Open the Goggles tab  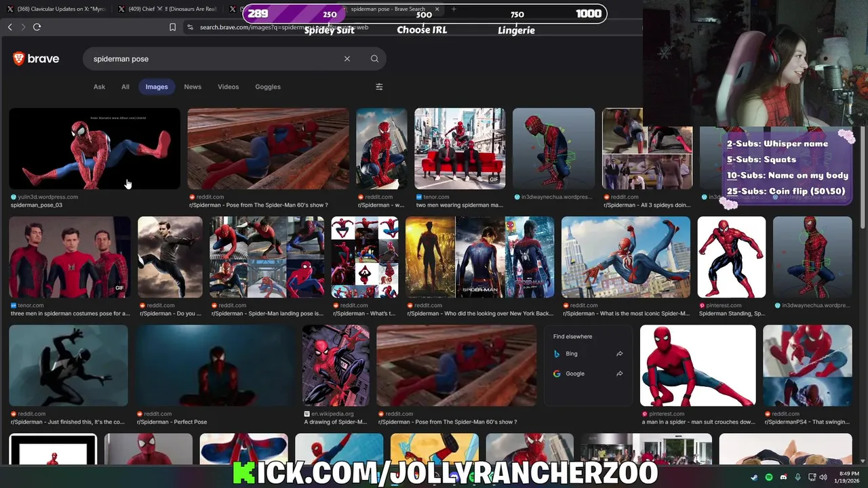tap(268, 87)
